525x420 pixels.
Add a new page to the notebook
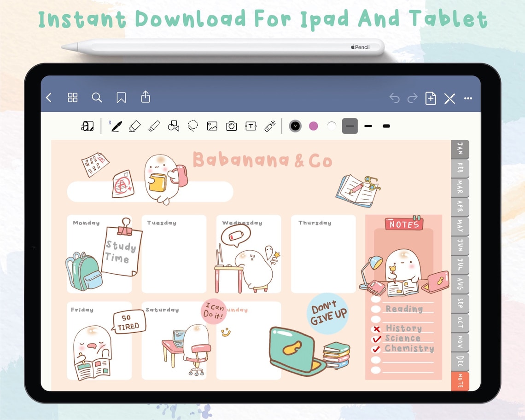(431, 98)
